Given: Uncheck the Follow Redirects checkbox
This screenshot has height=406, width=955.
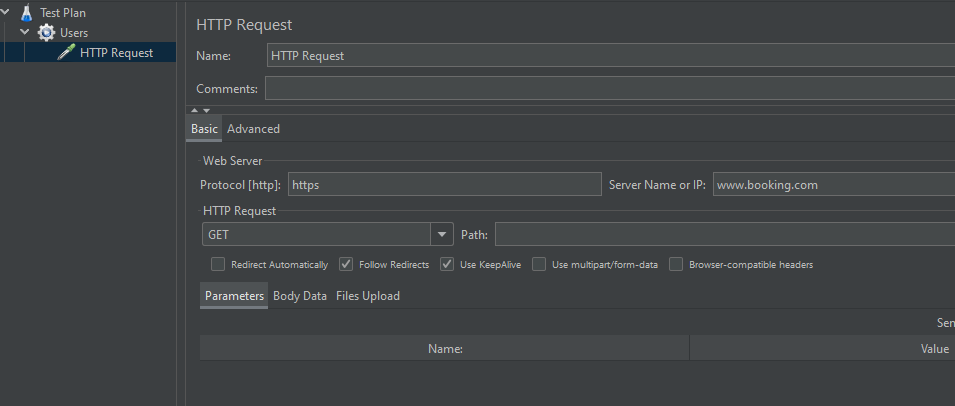Looking at the screenshot, I should pyautogui.click(x=346, y=265).
